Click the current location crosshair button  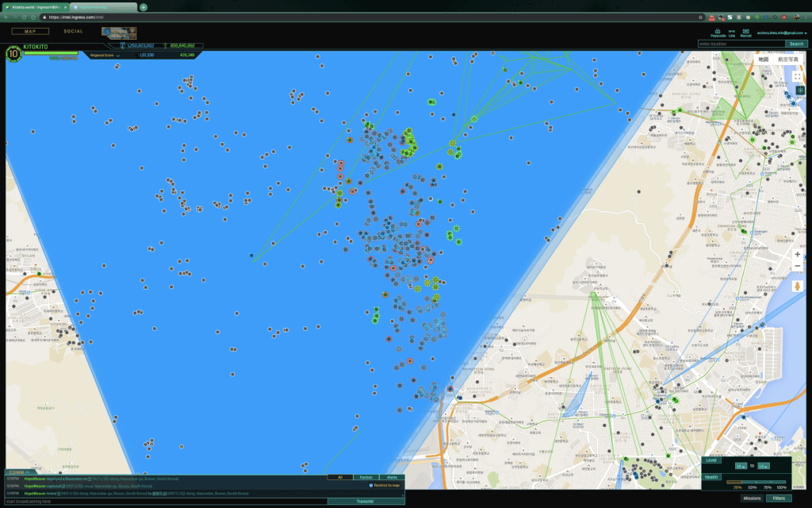click(800, 90)
